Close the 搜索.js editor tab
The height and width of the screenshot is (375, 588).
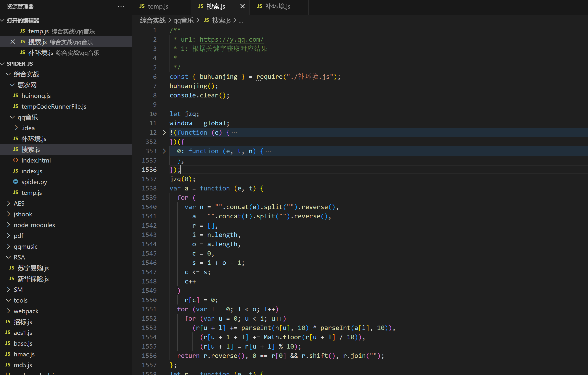(242, 6)
